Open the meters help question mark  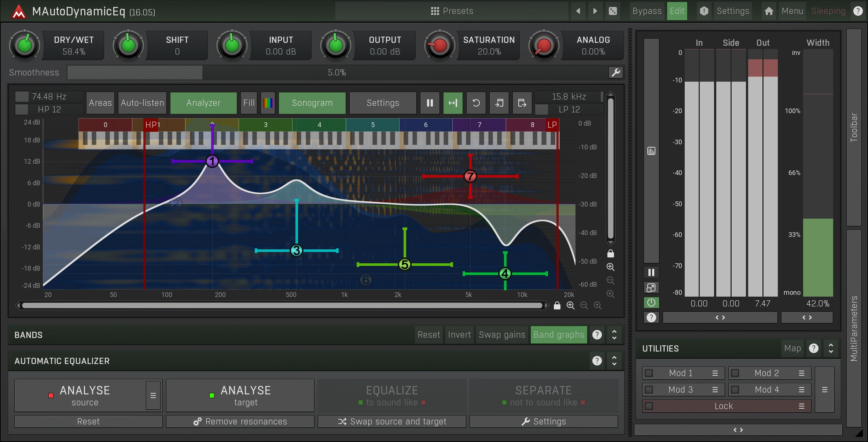point(651,317)
